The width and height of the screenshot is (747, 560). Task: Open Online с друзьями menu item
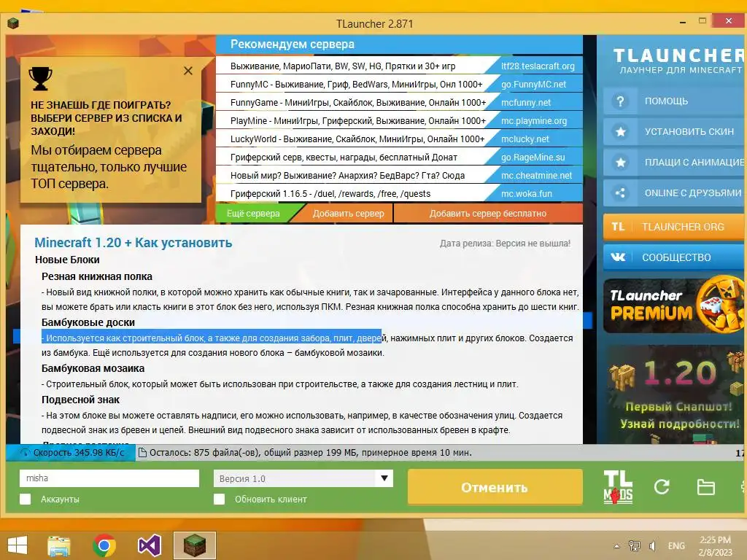675,192
